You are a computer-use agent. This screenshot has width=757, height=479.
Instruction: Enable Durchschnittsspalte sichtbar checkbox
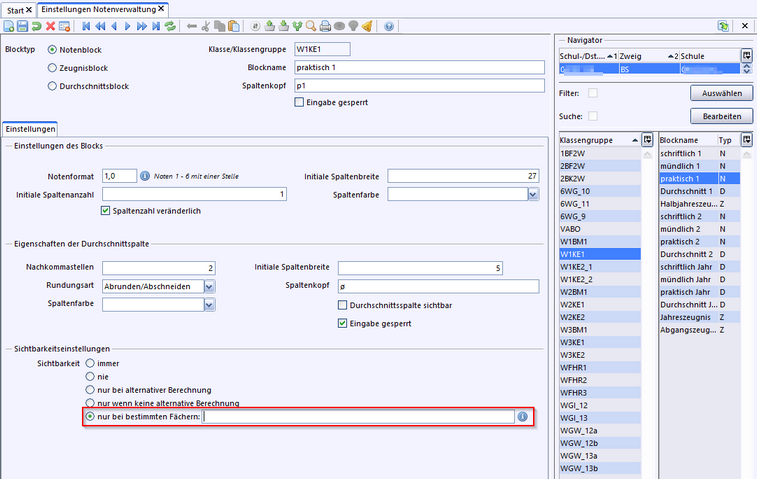343,305
